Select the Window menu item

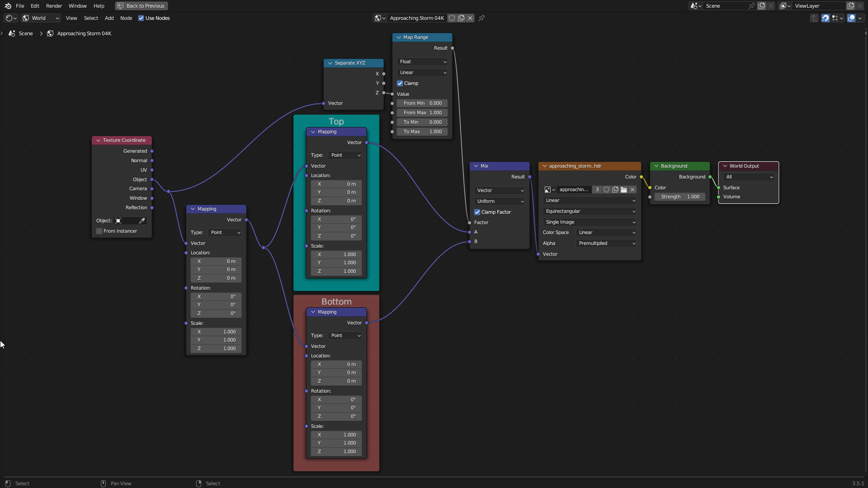77,5
